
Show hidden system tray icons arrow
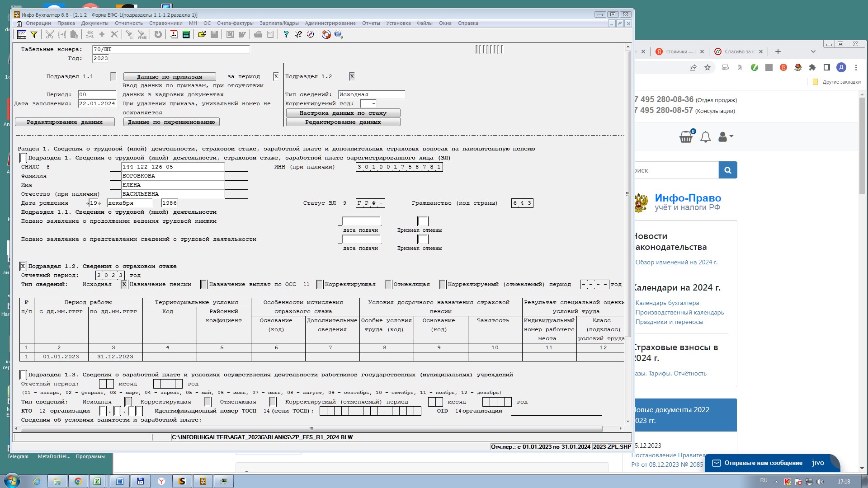[x=776, y=482]
